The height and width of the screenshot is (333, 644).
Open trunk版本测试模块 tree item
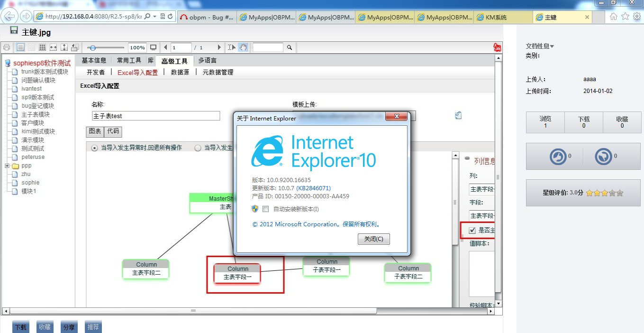coord(45,72)
